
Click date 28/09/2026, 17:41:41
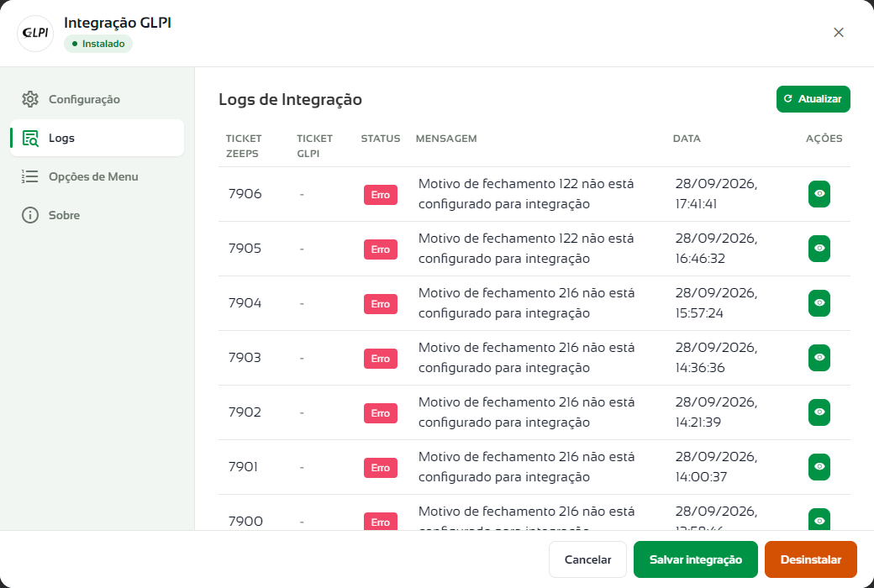716,194
